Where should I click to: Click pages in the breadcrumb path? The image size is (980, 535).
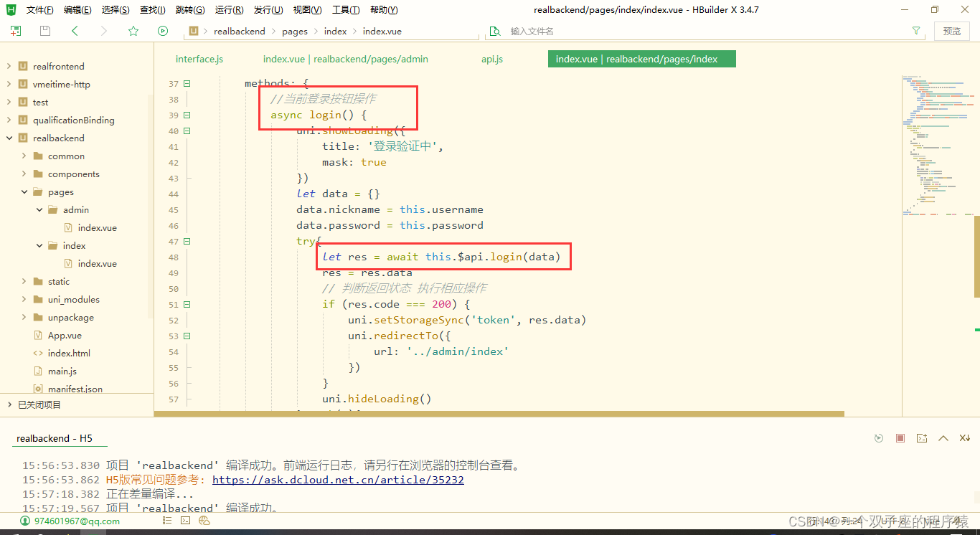tap(295, 31)
